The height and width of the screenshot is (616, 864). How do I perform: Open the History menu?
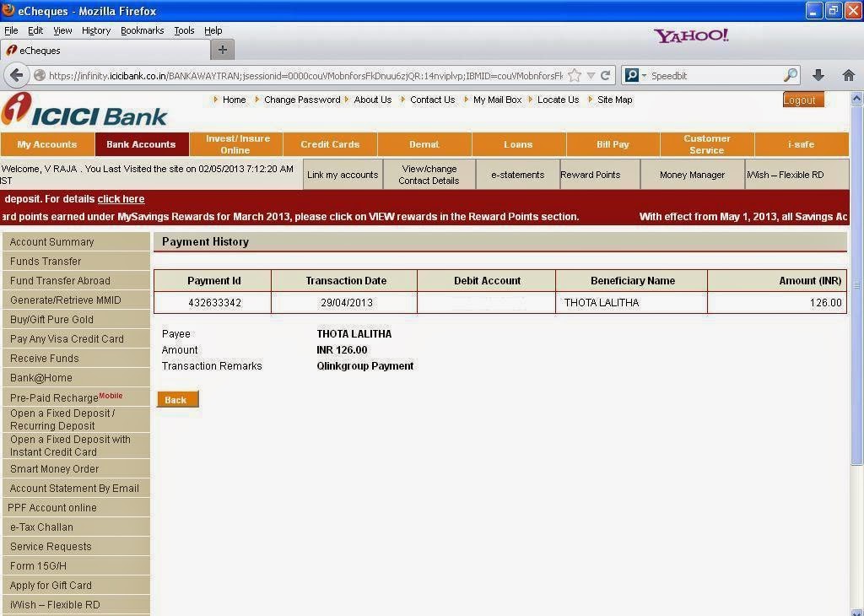96,30
